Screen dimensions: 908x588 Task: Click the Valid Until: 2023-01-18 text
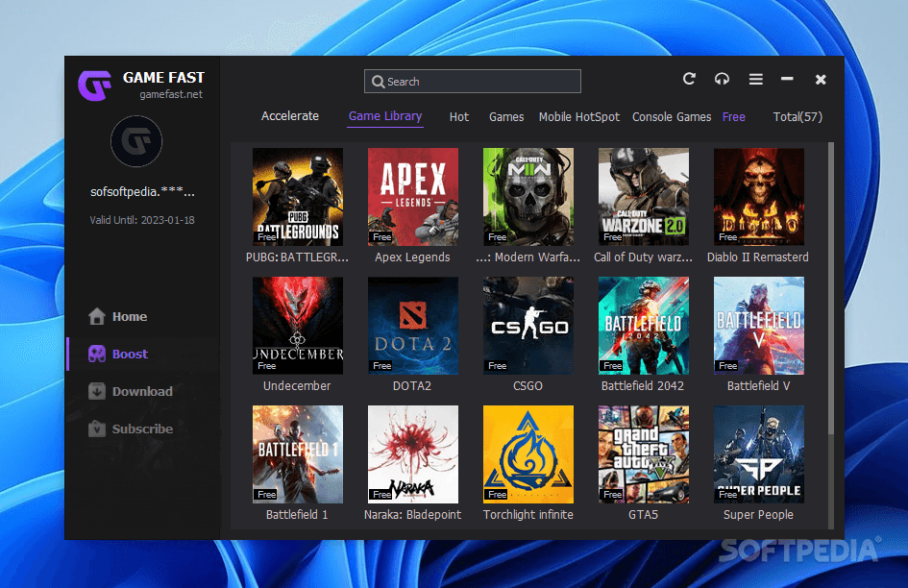click(142, 220)
